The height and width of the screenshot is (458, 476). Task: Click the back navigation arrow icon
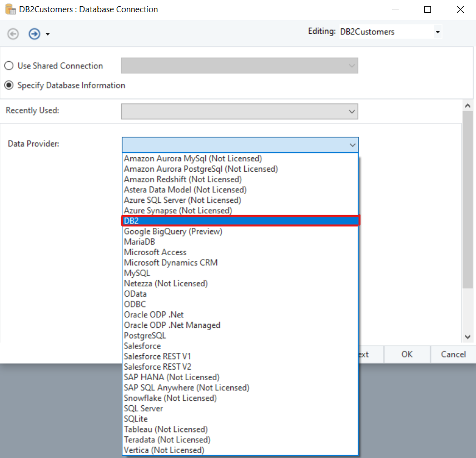click(13, 34)
